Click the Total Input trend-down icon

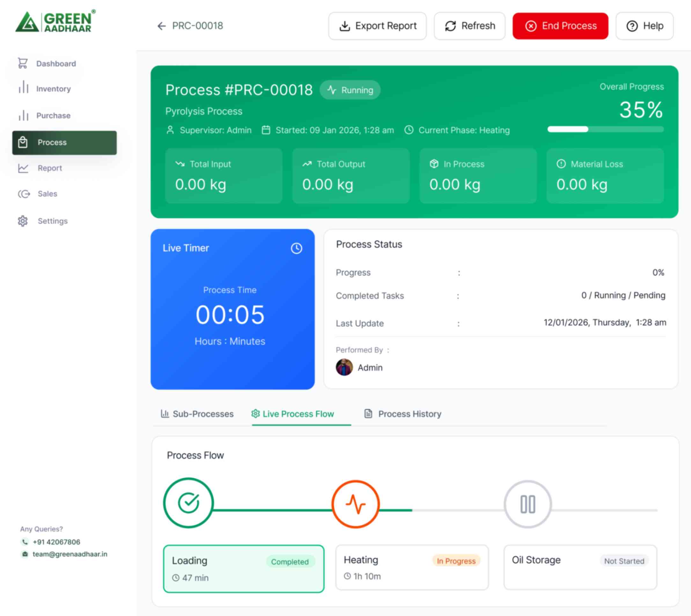(180, 164)
